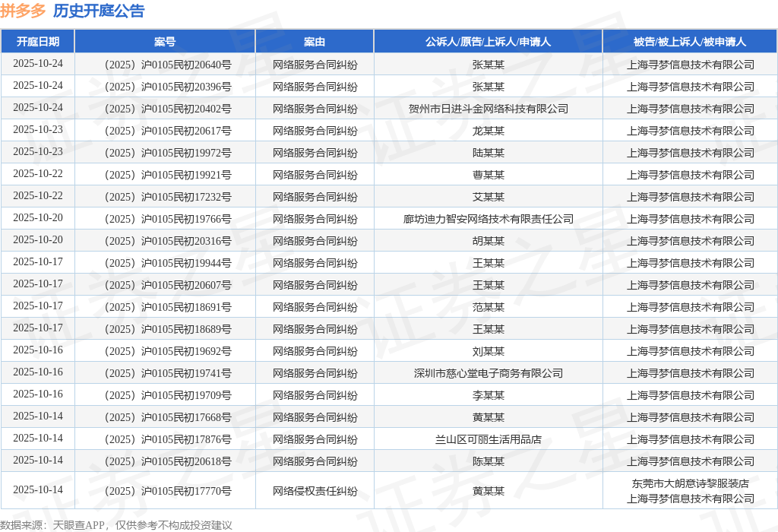Viewport: 778px width, 532px height.
Task: Click the 历史开庭公告 heading
Action: click(x=99, y=11)
